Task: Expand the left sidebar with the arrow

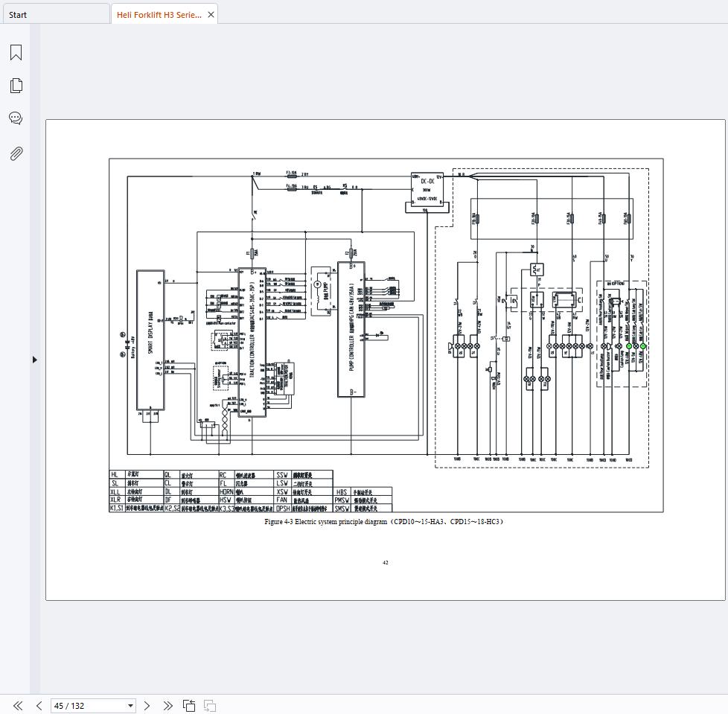Action: click(x=35, y=360)
